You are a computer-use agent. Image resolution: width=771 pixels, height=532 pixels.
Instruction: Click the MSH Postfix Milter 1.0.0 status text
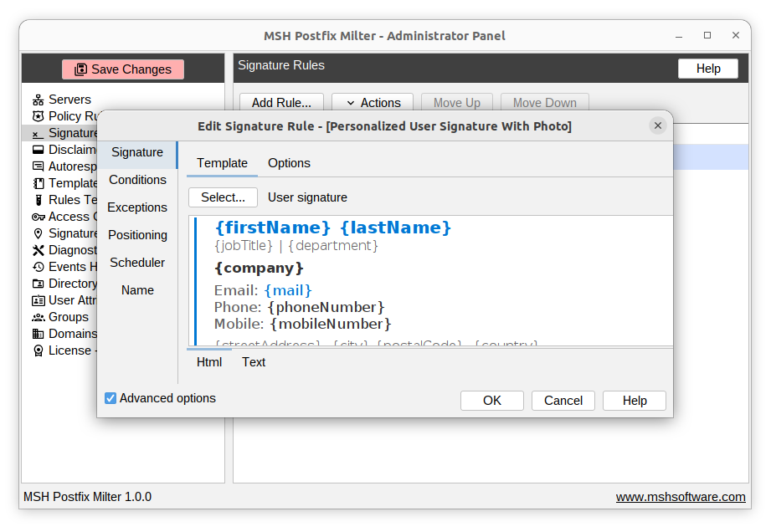pos(88,497)
